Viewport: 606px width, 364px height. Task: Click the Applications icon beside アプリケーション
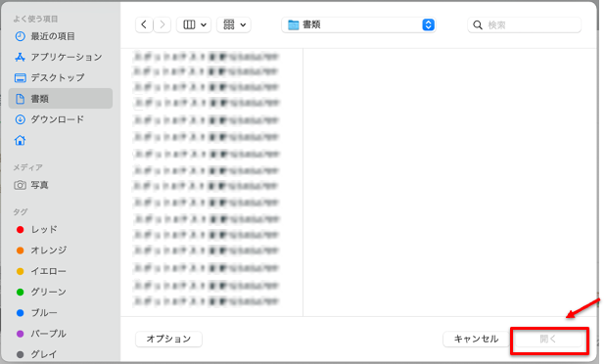[21, 57]
